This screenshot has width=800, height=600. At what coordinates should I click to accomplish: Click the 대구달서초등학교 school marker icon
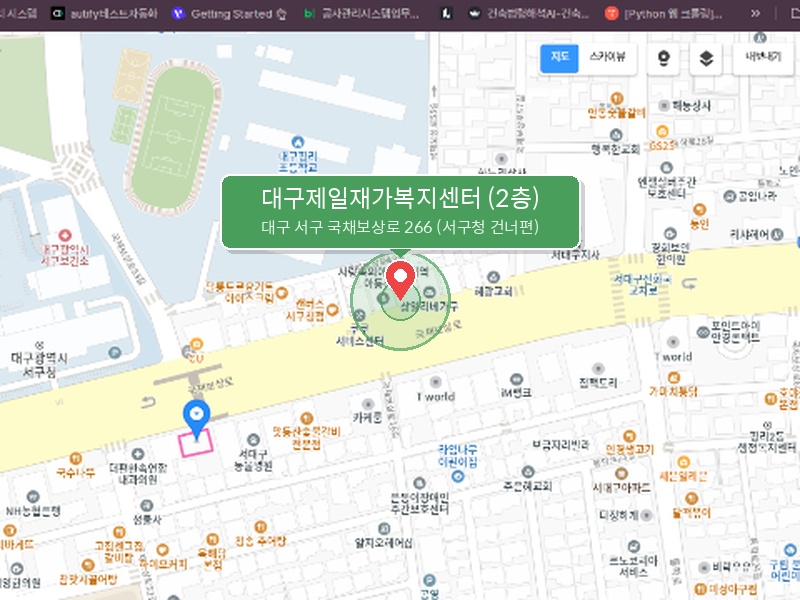(298, 142)
